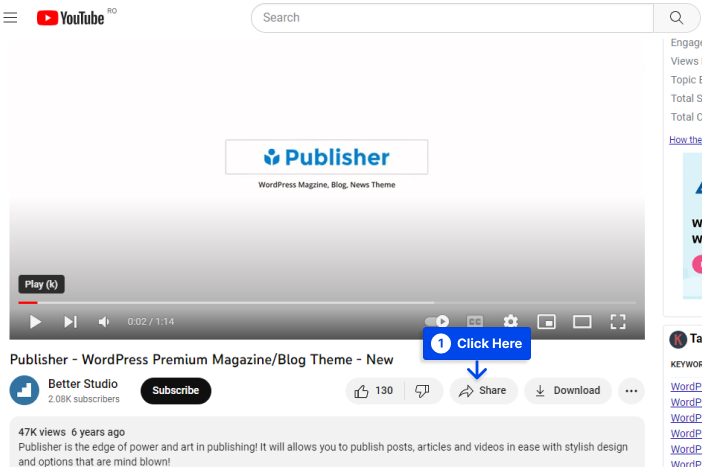This screenshot has height=467, width=702.
Task: Open the 'How the' link in sidebar
Action: coord(685,140)
